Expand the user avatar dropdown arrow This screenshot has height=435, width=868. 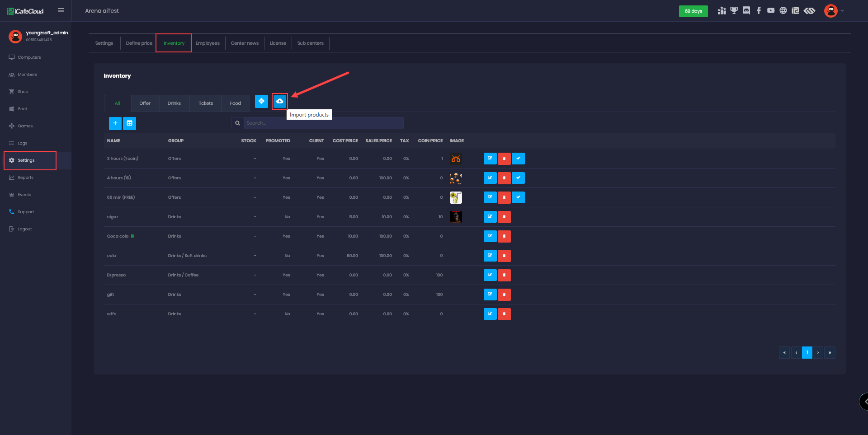pos(842,11)
